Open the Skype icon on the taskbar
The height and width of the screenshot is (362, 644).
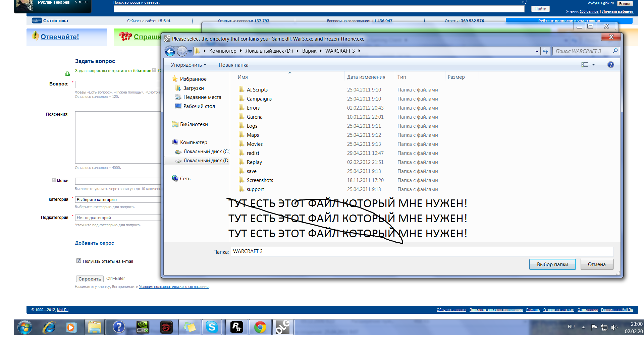[x=212, y=327]
